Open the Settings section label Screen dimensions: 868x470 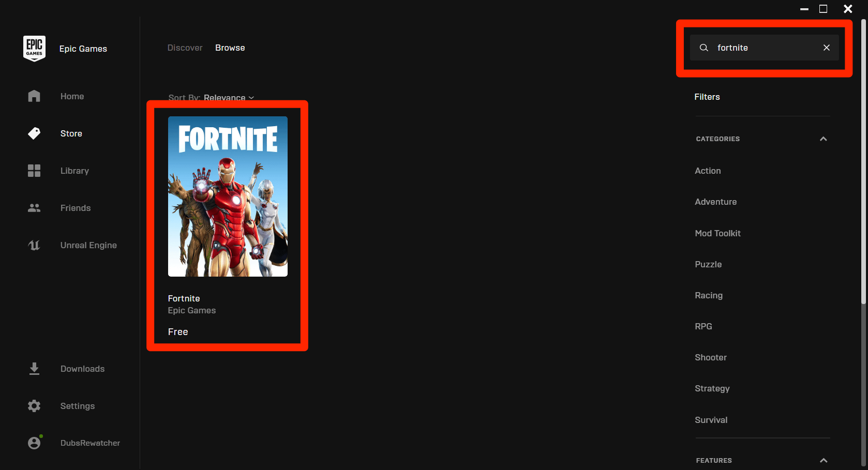78,406
